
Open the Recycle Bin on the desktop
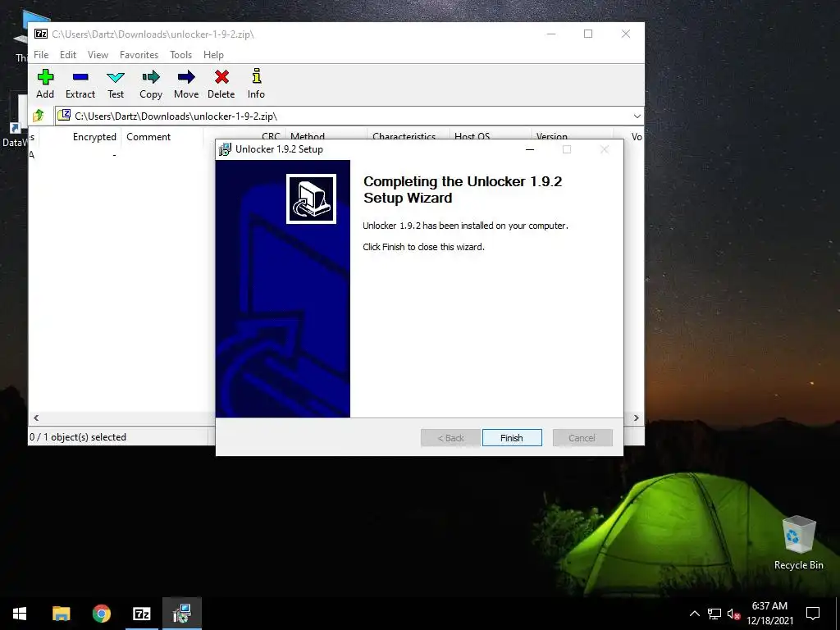pyautogui.click(x=798, y=542)
